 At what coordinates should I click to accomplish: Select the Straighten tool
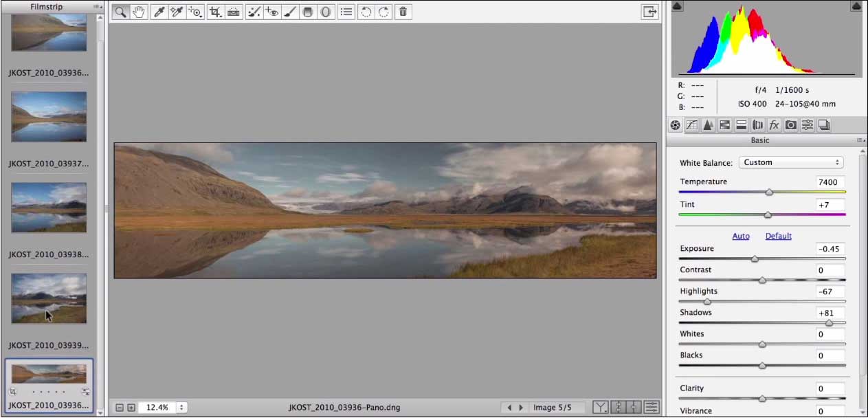[x=234, y=12]
